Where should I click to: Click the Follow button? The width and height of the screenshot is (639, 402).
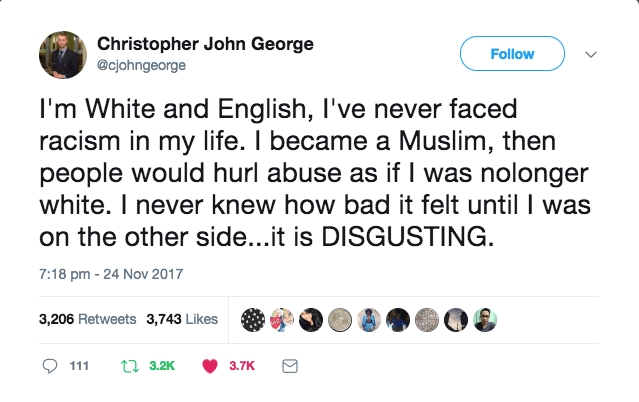coord(512,54)
